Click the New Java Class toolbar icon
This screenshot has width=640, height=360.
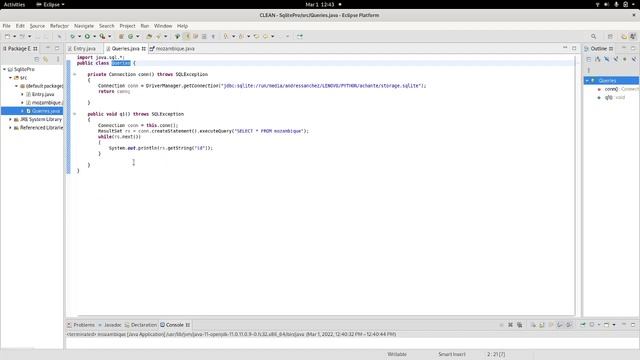point(130,36)
